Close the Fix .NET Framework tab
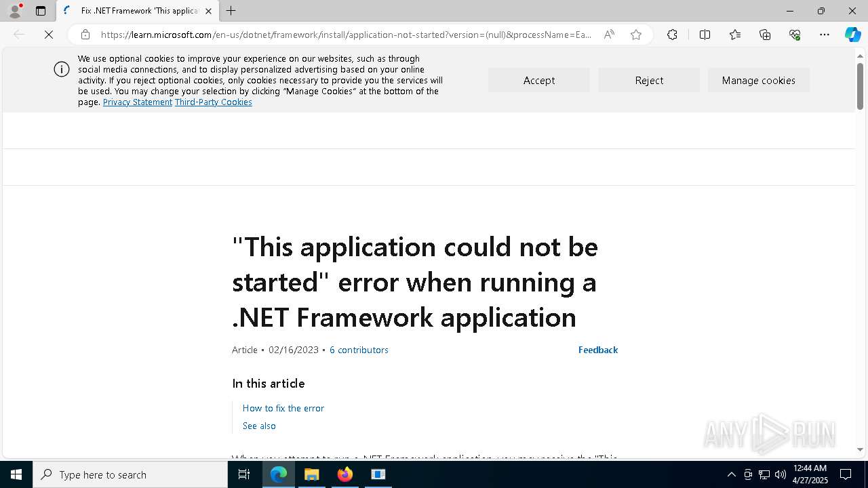The image size is (868, 488). click(x=208, y=11)
